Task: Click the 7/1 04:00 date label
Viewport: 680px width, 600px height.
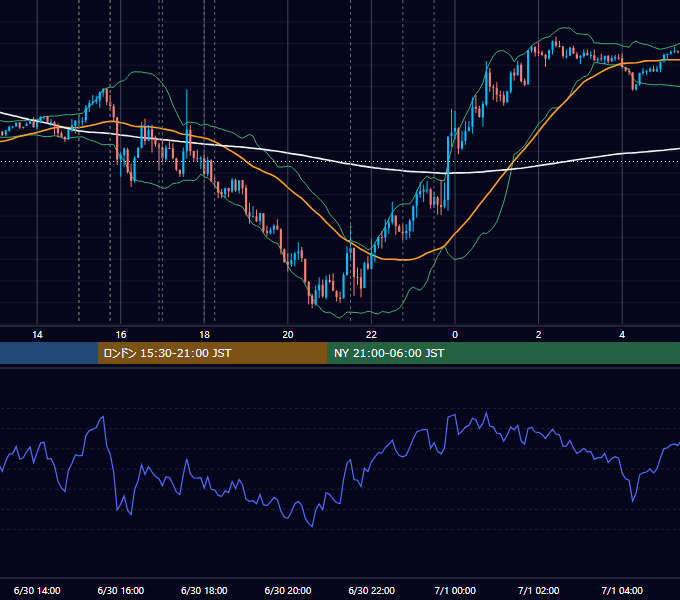Action: click(x=622, y=590)
